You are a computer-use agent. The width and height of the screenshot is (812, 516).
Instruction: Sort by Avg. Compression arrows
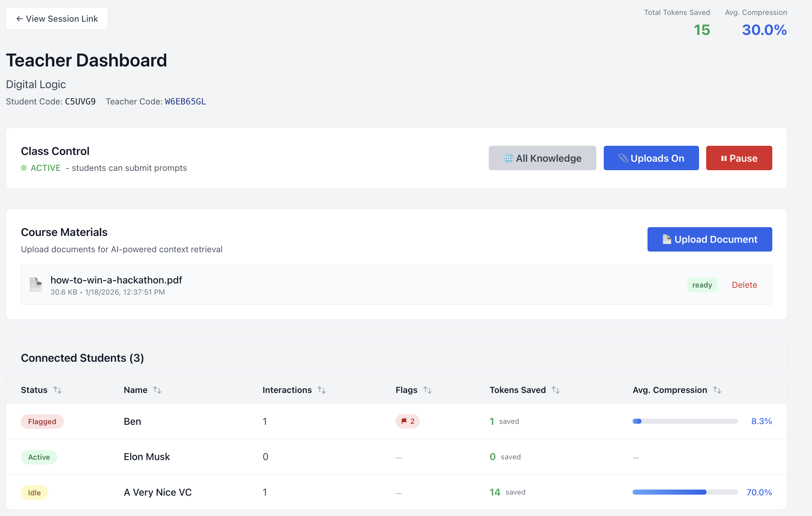(x=717, y=390)
